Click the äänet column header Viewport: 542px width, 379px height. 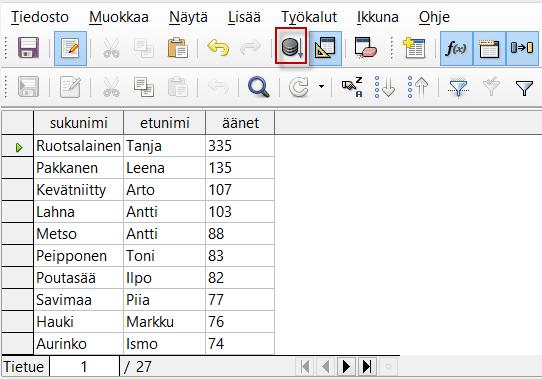pyautogui.click(x=240, y=123)
